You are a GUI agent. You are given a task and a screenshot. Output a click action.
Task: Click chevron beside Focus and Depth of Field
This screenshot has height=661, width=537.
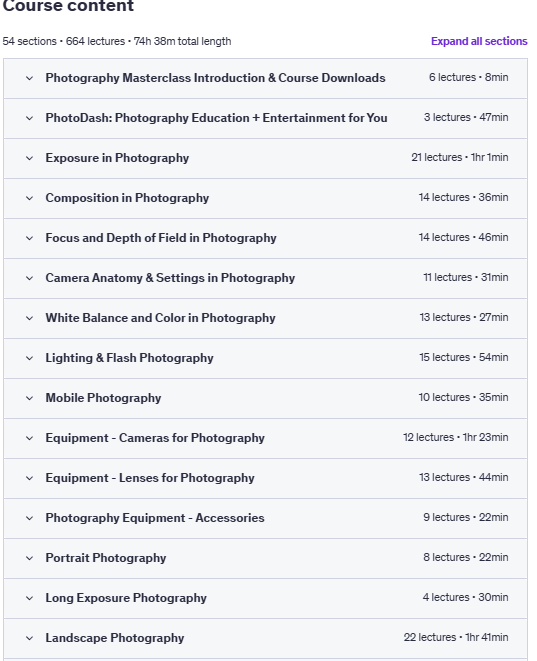pyautogui.click(x=30, y=238)
